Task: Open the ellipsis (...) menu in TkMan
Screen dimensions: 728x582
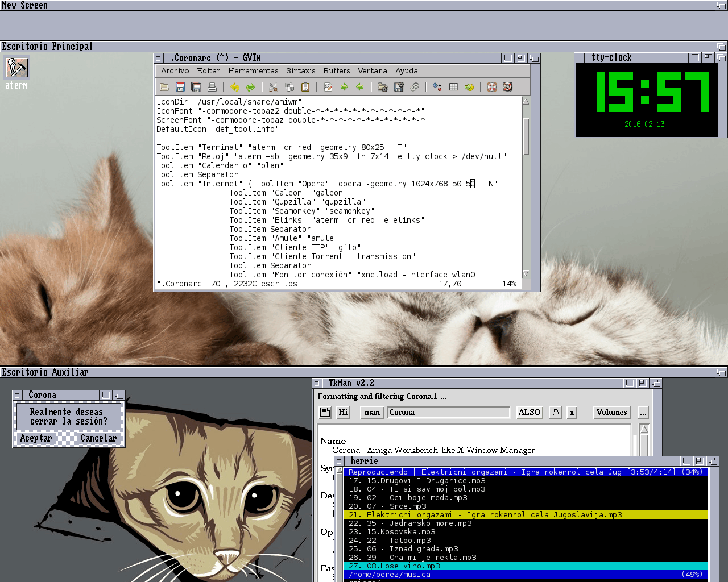Action: 643,413
